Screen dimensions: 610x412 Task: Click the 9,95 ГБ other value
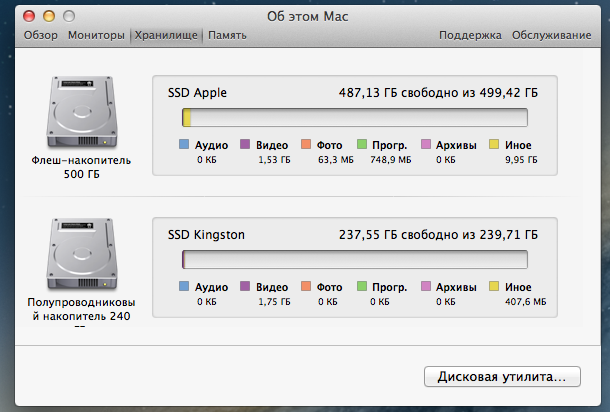tap(521, 160)
